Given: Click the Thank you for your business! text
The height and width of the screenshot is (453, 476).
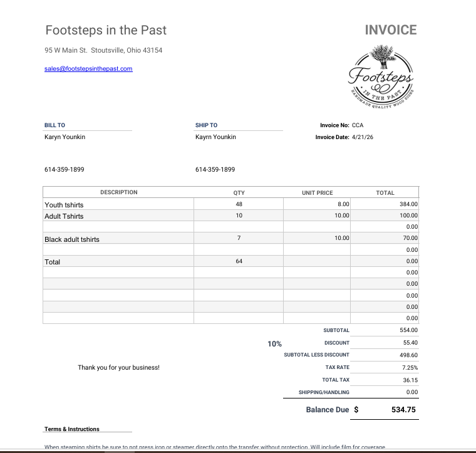Looking at the screenshot, I should (119, 367).
